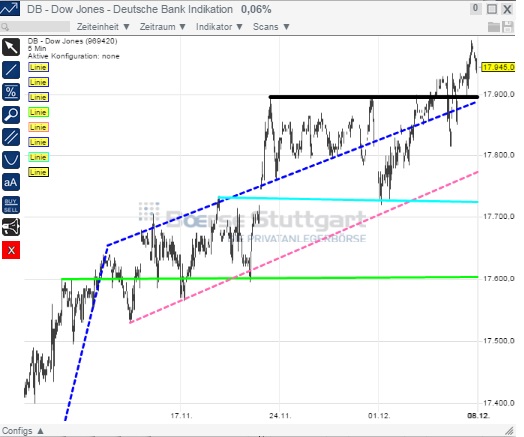This screenshot has height=437, width=524.
Task: Click the 17.700,0 price axis label
Action: pyautogui.click(x=499, y=217)
